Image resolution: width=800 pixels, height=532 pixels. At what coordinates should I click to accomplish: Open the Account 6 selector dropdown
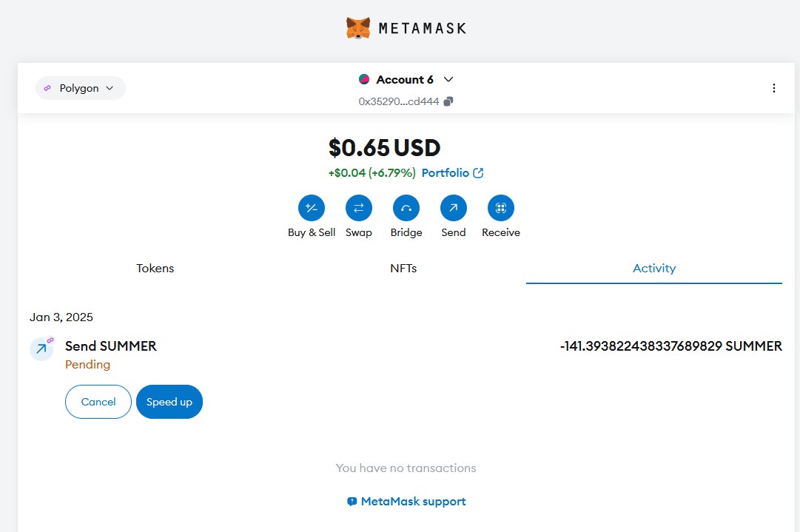pyautogui.click(x=406, y=79)
